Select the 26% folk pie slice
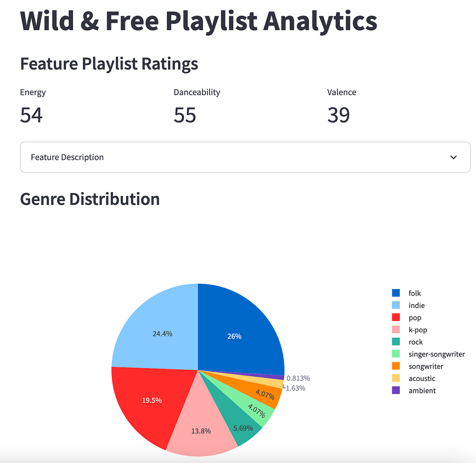 [x=235, y=336]
